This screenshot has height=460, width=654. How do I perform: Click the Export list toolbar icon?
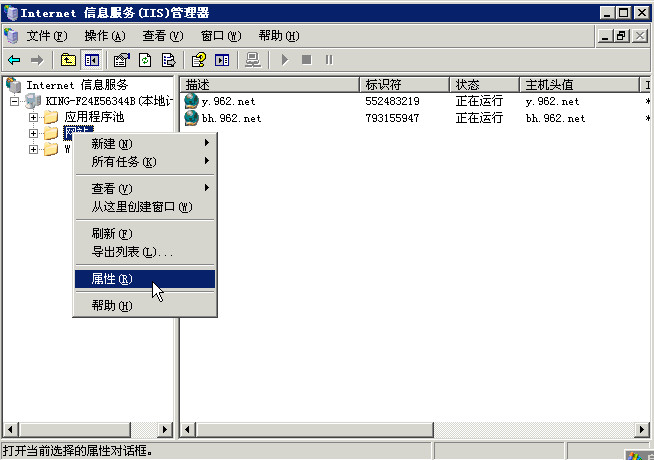click(x=169, y=60)
